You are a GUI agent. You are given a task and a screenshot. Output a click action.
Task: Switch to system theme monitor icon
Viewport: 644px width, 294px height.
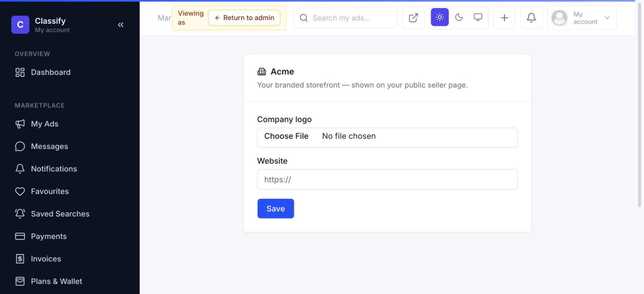coord(478,17)
